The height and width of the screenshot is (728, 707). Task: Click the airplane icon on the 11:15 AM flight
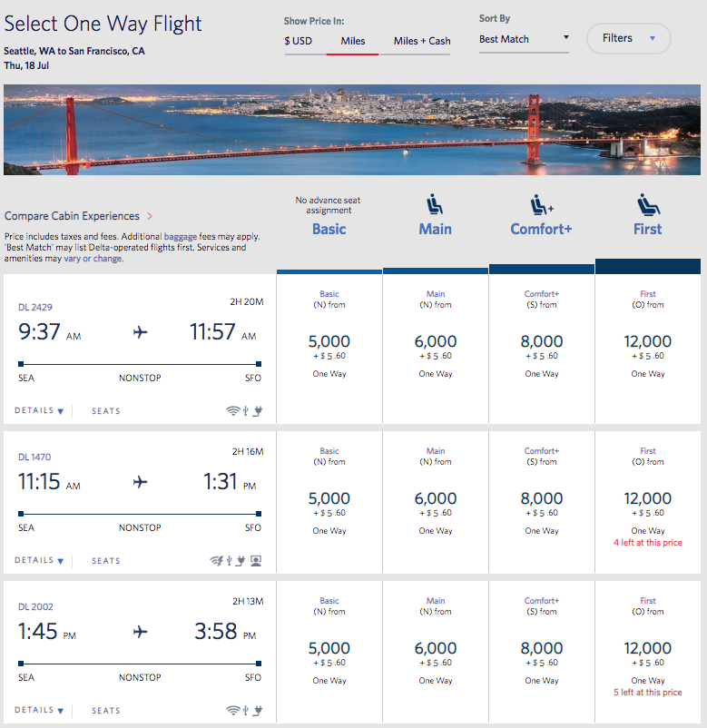coord(140,482)
